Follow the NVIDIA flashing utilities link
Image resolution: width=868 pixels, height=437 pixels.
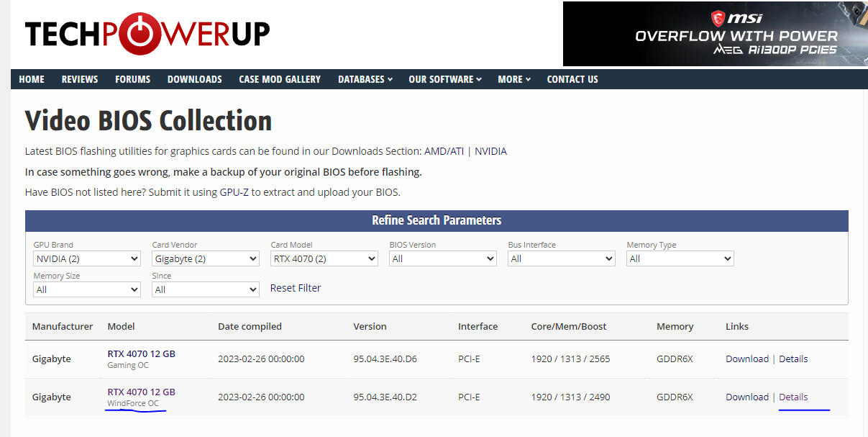coord(490,151)
